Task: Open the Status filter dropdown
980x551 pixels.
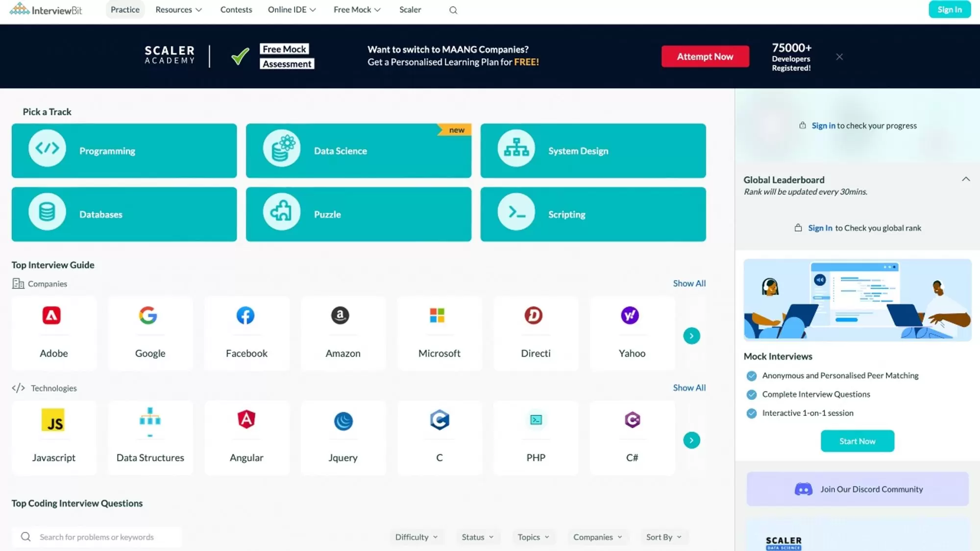Action: [478, 537]
